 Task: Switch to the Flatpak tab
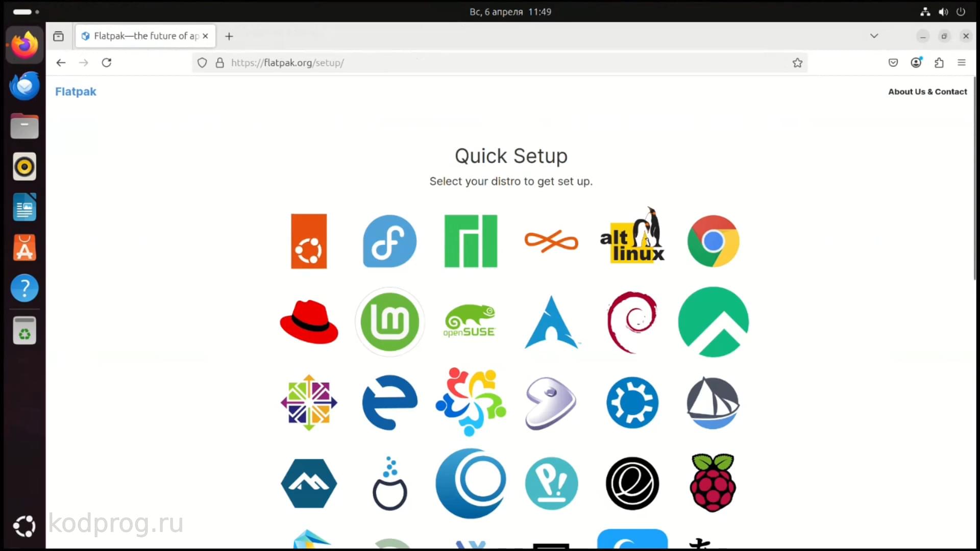(145, 36)
